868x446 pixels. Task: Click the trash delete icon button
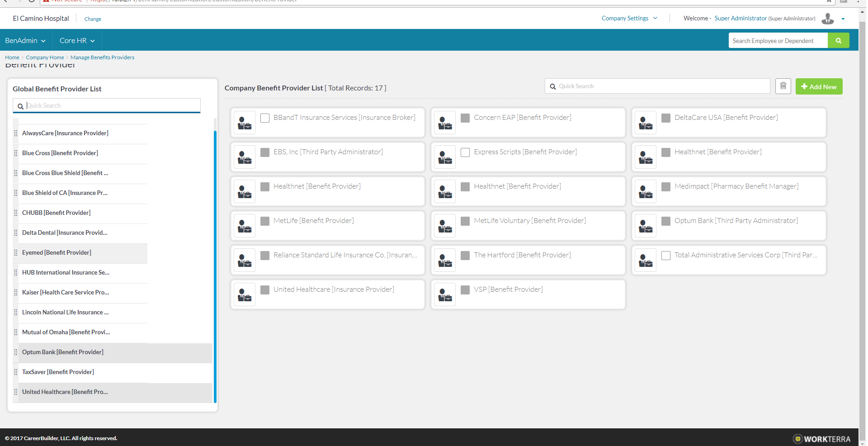[x=783, y=86]
